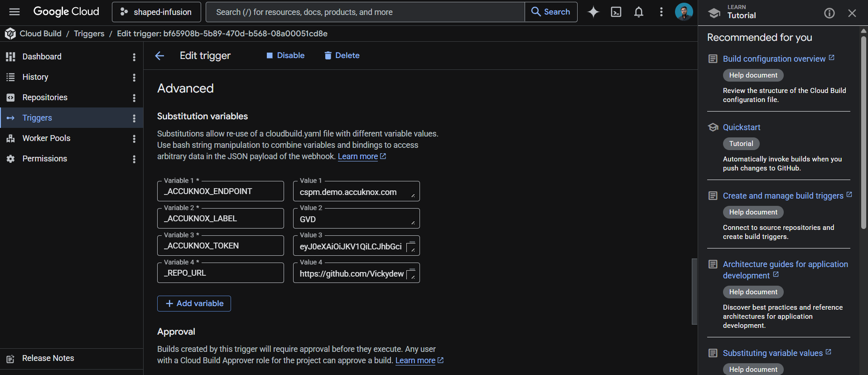Open the Quickstart tutorial link
This screenshot has height=375, width=868.
pos(742,127)
